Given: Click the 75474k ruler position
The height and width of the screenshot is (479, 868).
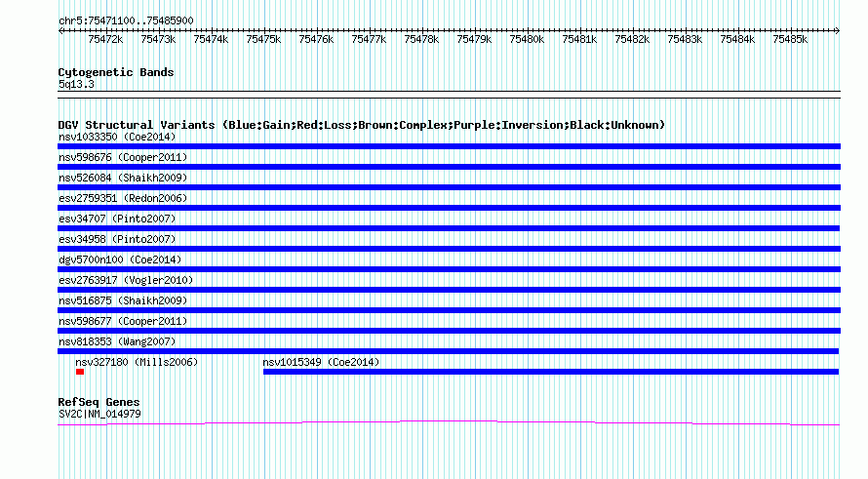Looking at the screenshot, I should pos(211,39).
